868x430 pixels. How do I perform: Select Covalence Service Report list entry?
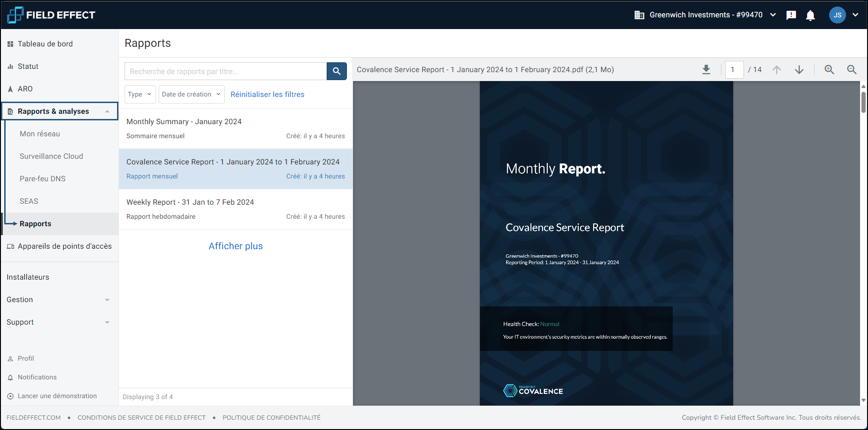[235, 169]
